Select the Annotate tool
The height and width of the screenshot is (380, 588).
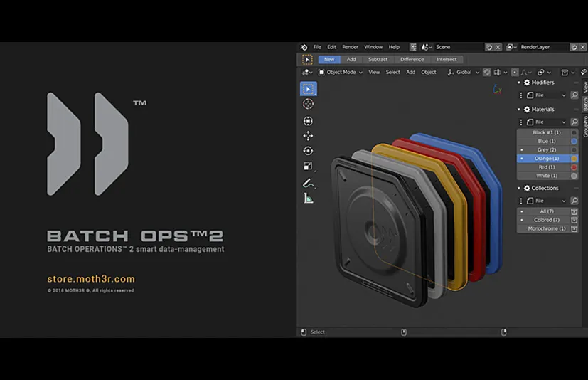click(309, 184)
